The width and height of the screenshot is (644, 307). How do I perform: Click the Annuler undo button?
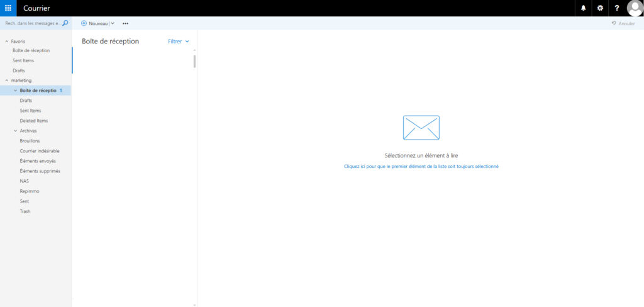(623, 23)
